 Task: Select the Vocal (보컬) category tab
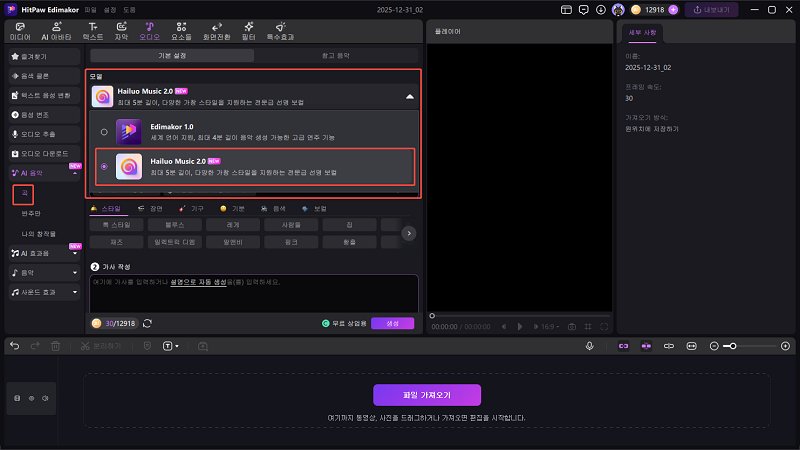click(x=314, y=209)
